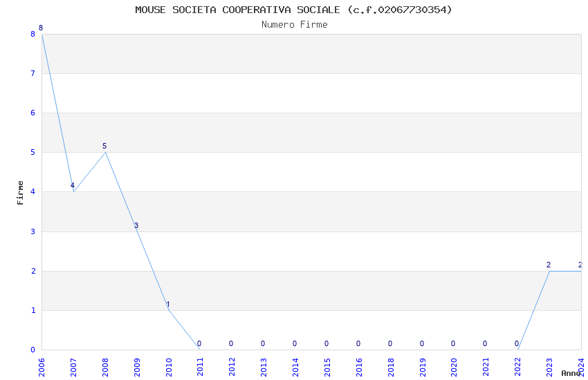Click the year label 2019
588x380 pixels.
coord(423,367)
